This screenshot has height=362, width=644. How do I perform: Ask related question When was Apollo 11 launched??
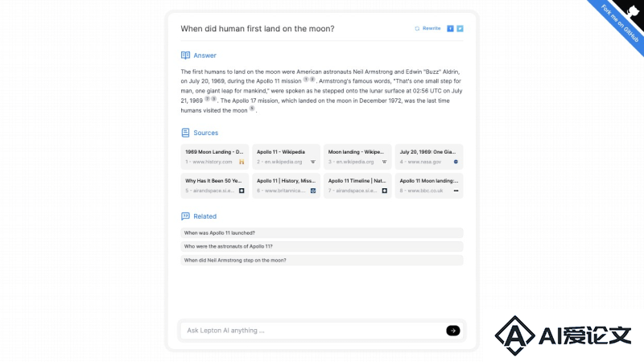coord(322,232)
